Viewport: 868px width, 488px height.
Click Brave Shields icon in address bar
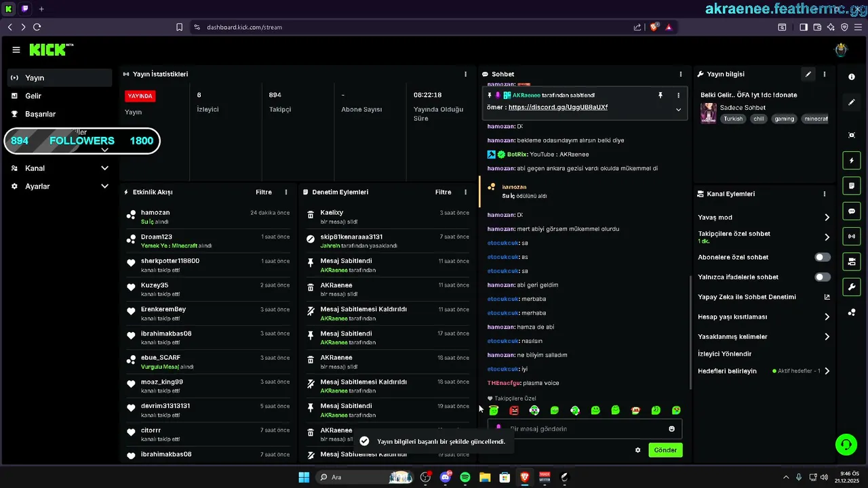654,27
